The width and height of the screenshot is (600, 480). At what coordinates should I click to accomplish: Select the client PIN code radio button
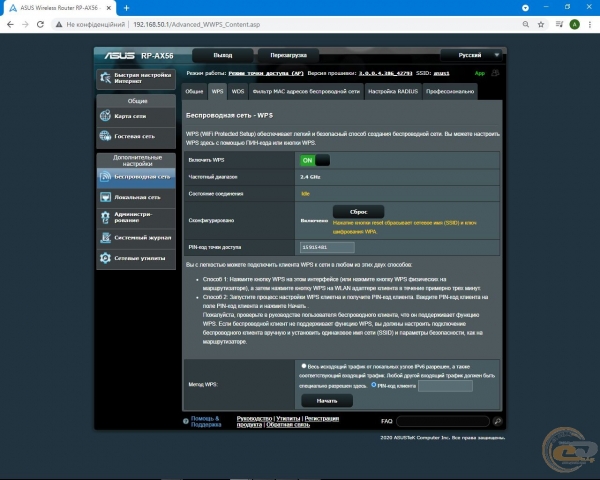pyautogui.click(x=374, y=385)
